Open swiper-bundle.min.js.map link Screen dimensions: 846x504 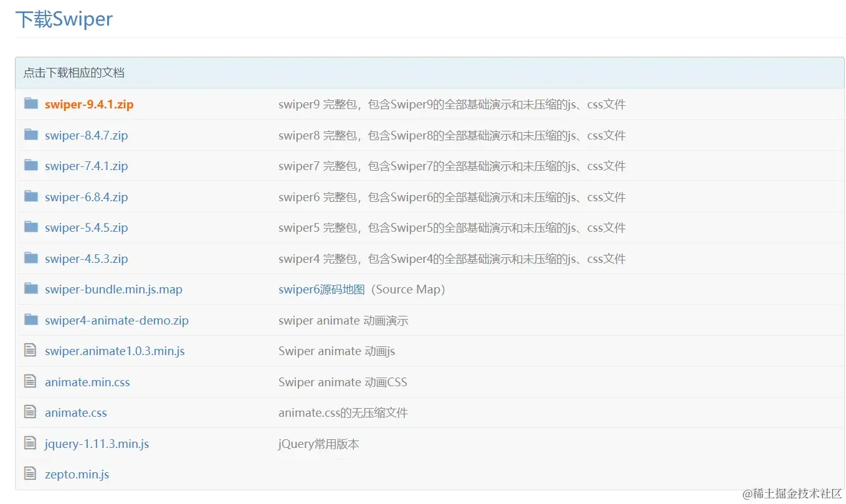click(x=113, y=290)
